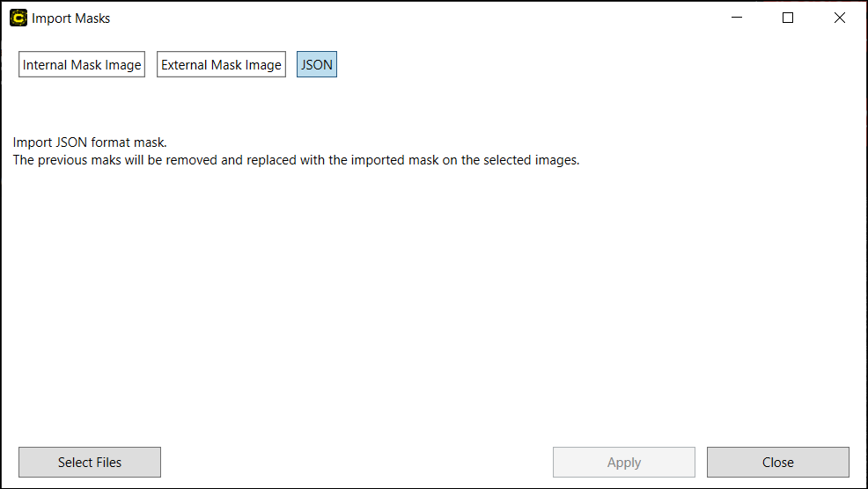Viewport: 868px width, 489px height.
Task: Click the greyed-out Apply button
Action: click(x=623, y=463)
